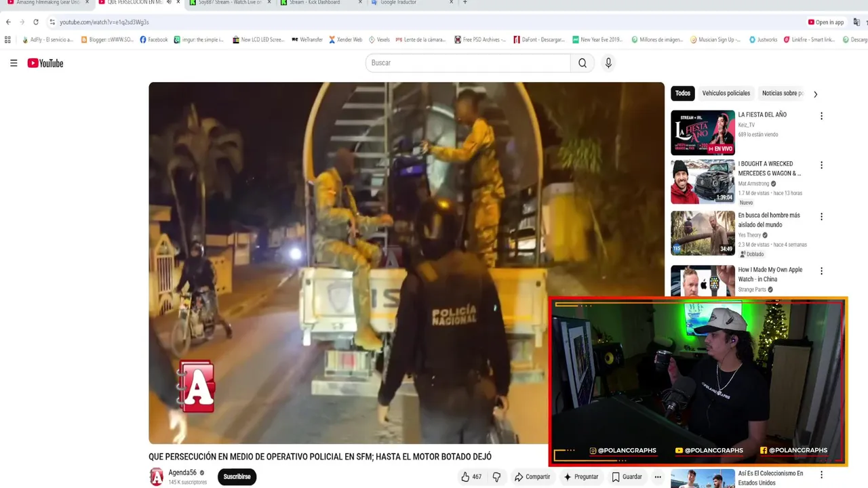Select the Noticias sobre chip

pyautogui.click(x=782, y=94)
